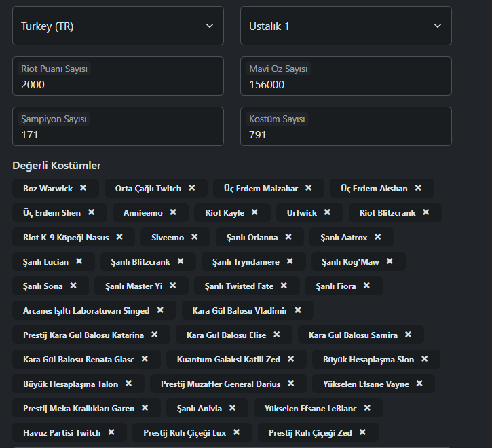The image size is (492, 448).
Task: Remove the Prestij Ruh Çiçeği Zed chip
Action: pos(363,432)
